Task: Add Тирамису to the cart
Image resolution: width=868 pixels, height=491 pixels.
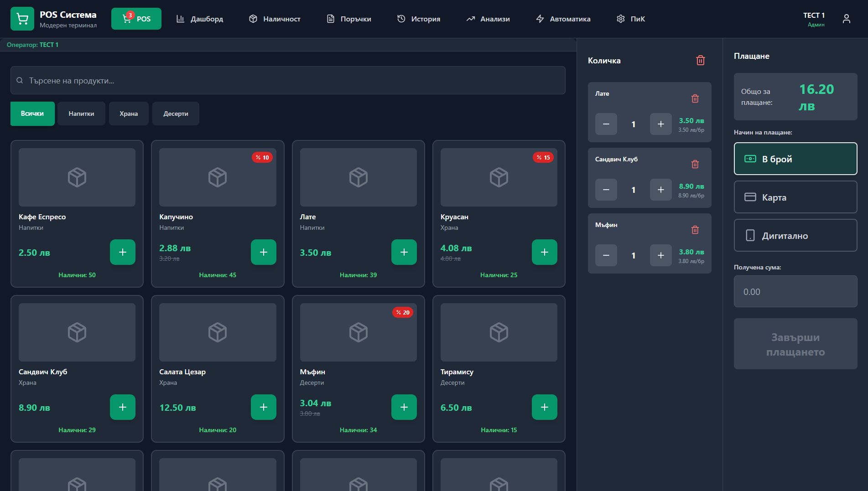Action: click(x=544, y=407)
